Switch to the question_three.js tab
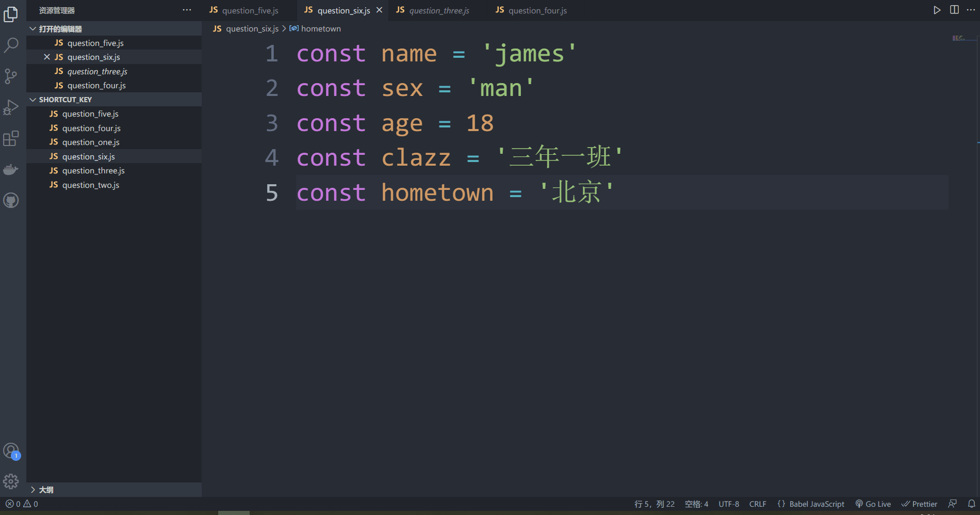980x515 pixels. [437, 10]
